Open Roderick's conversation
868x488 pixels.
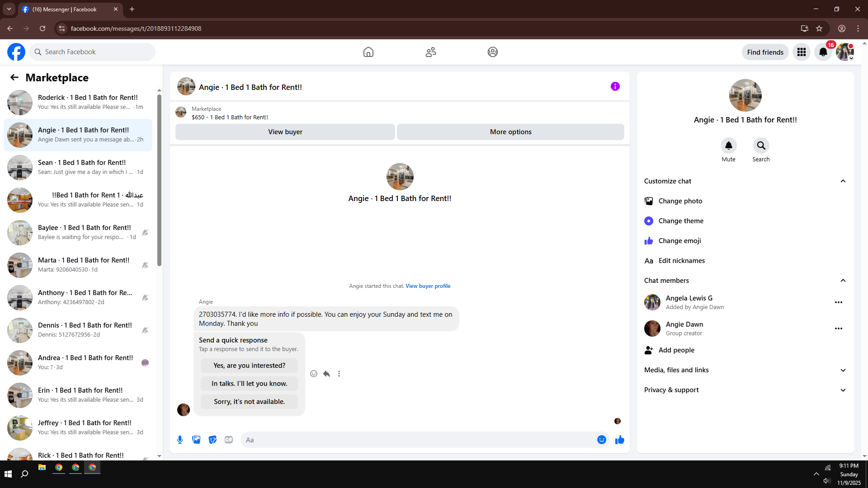coord(78,103)
